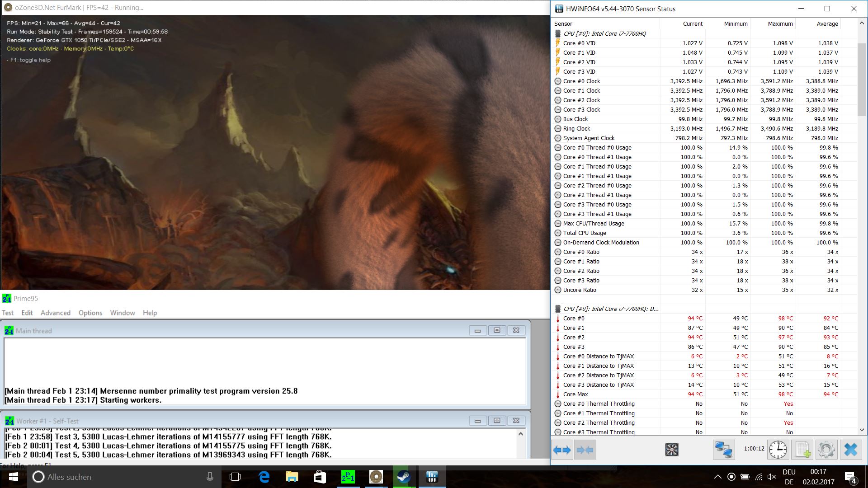This screenshot has height=488, width=868.
Task: Minimize the Worker #1 child window
Action: pyautogui.click(x=478, y=421)
